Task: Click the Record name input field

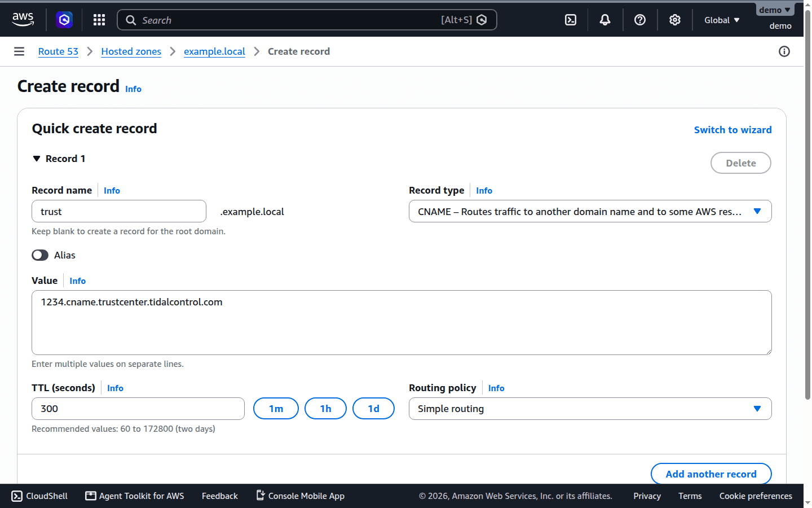Action: [x=119, y=211]
